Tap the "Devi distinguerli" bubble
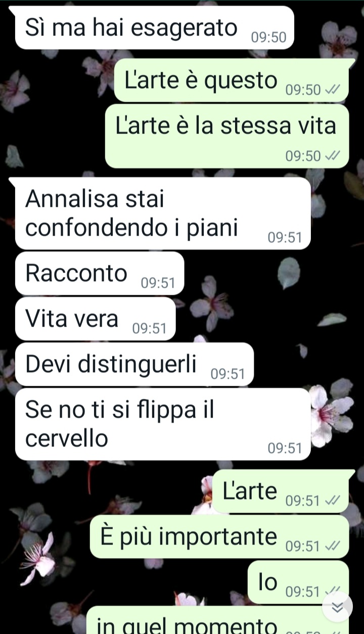Screen dimensions: 364x634 (x=134, y=365)
